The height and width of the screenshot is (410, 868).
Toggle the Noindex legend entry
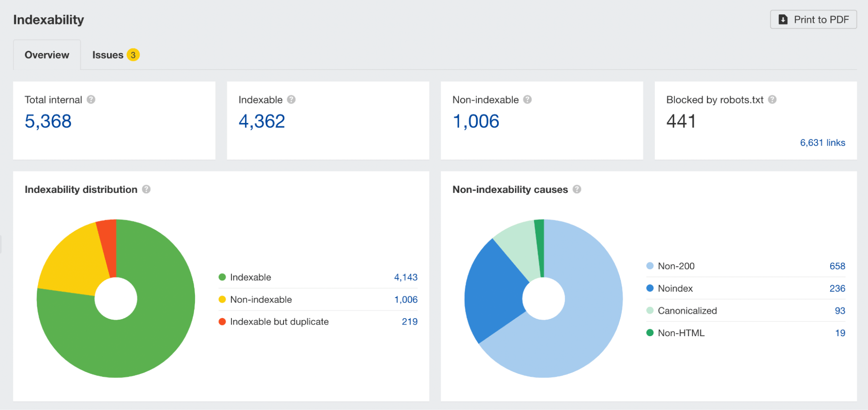click(x=675, y=288)
